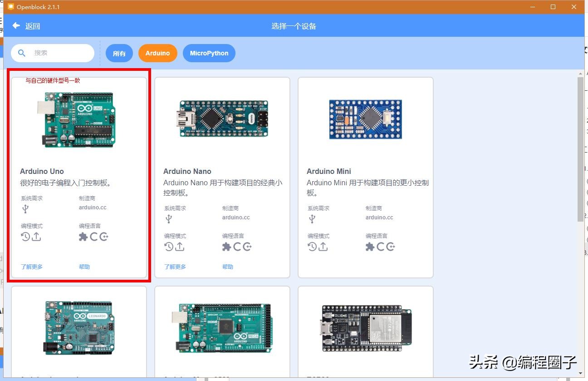588x381 pixels.
Task: Open 帮助 link on Arduino Uno card
Action: pyautogui.click(x=84, y=267)
